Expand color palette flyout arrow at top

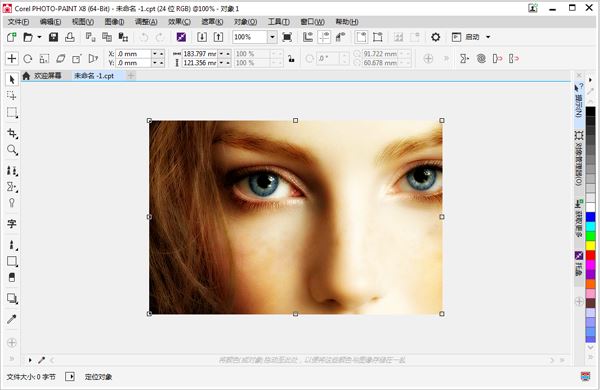[x=590, y=80]
